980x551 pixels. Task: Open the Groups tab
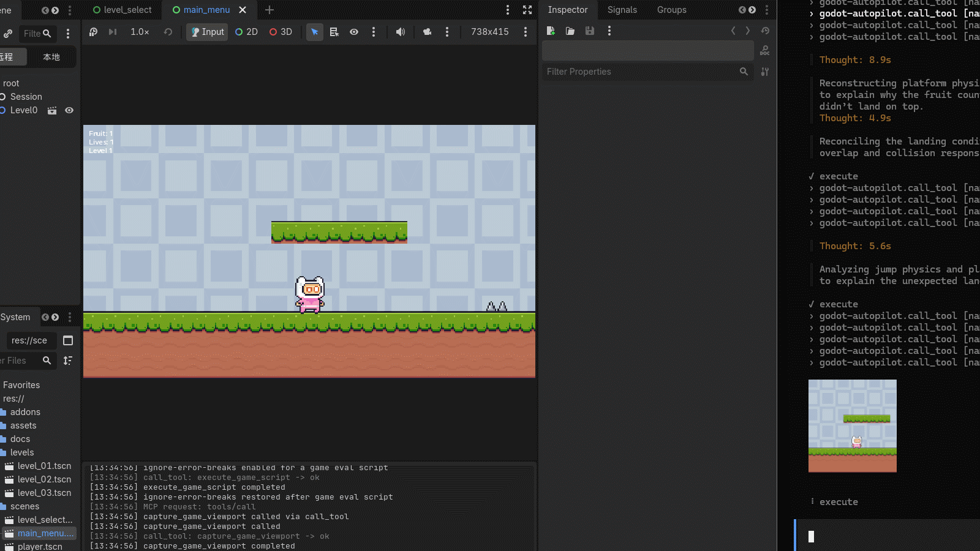[672, 10]
